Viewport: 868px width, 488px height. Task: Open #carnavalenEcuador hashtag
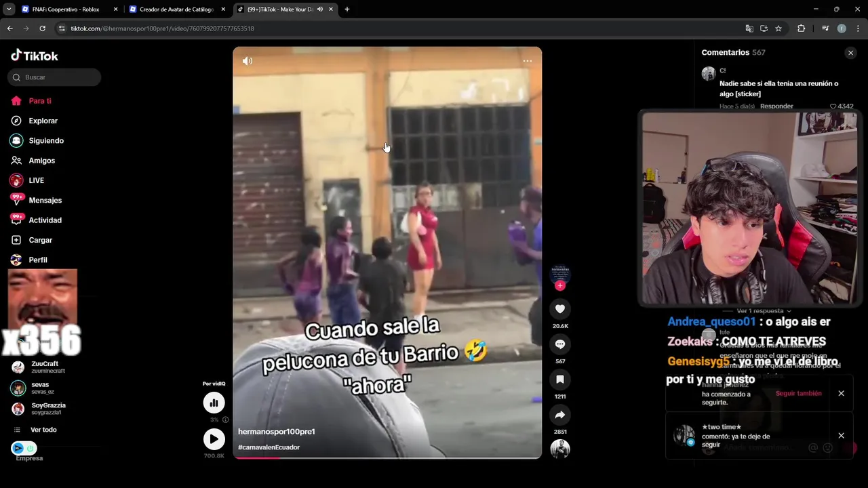(x=269, y=447)
